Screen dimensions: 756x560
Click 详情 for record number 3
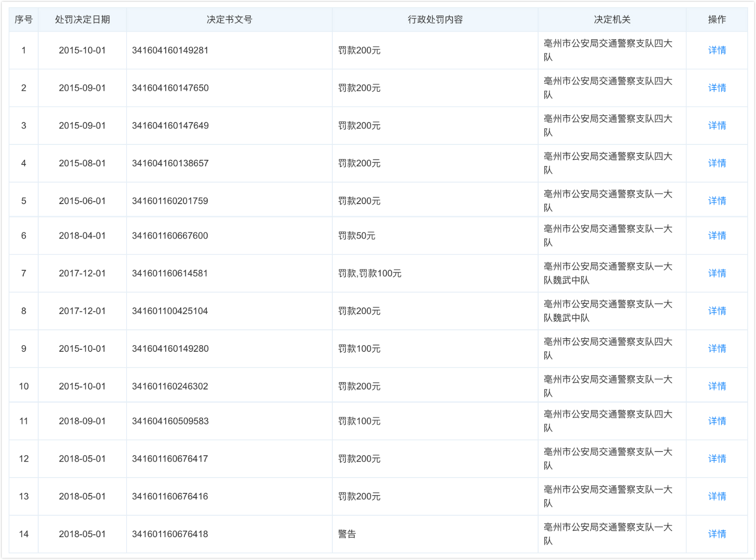tap(716, 126)
